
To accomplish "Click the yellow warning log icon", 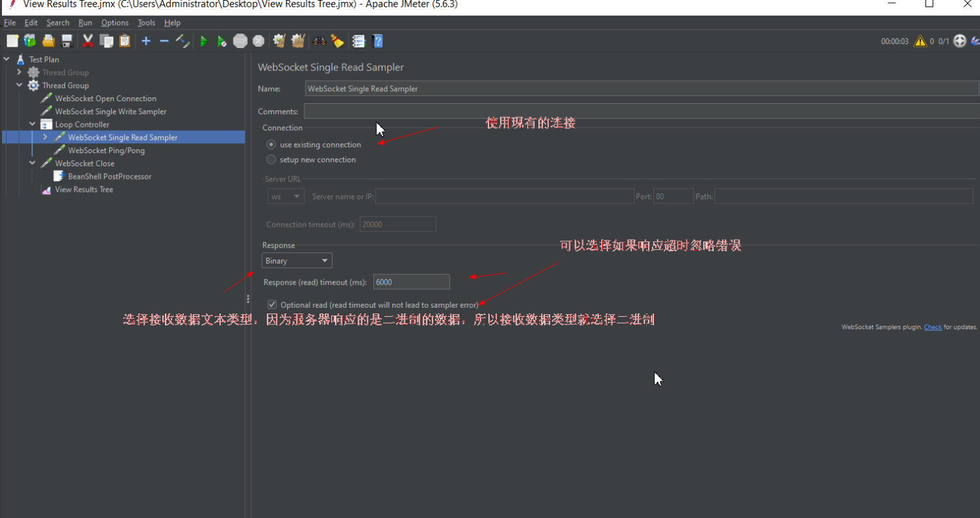I will coord(920,41).
